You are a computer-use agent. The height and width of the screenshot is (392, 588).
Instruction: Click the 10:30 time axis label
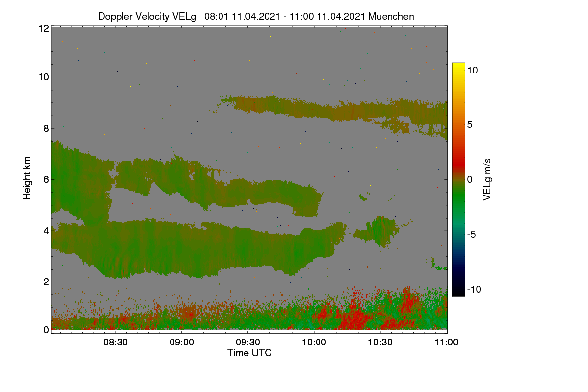380,343
